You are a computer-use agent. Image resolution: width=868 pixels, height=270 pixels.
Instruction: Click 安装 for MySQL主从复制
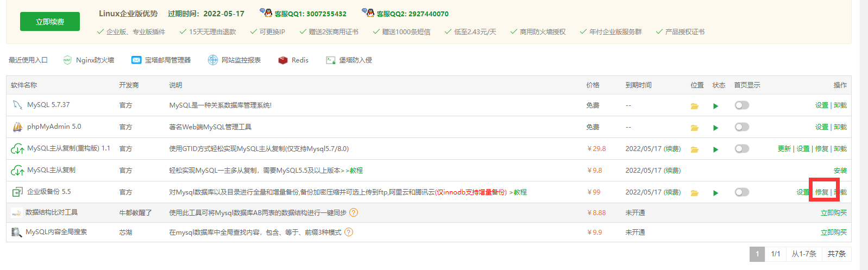pyautogui.click(x=840, y=171)
